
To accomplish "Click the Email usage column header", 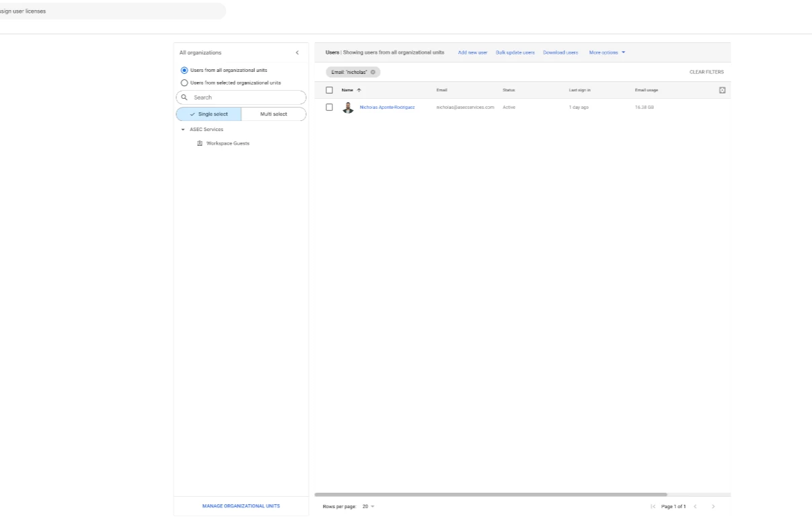I will (x=647, y=90).
